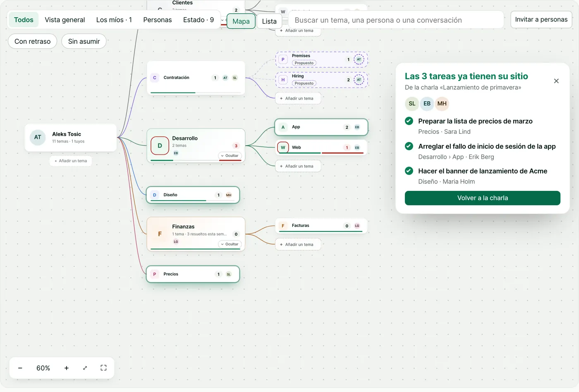Zoom in the map with the plus icon
This screenshot has width=579, height=392.
click(x=66, y=368)
